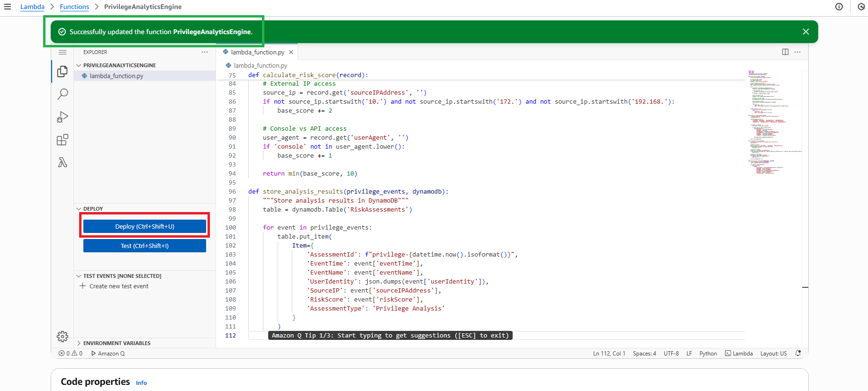This screenshot has width=868, height=391.
Task: Change the Python language mode
Action: [708, 354]
